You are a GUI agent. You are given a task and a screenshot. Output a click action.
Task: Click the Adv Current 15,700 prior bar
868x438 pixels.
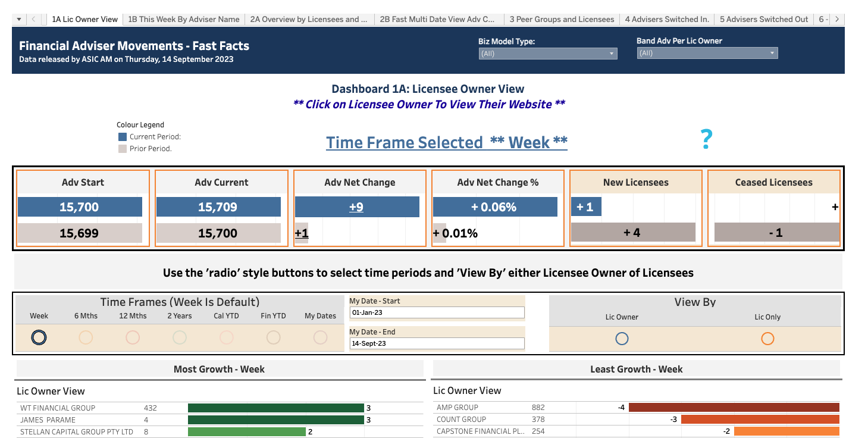pyautogui.click(x=218, y=233)
